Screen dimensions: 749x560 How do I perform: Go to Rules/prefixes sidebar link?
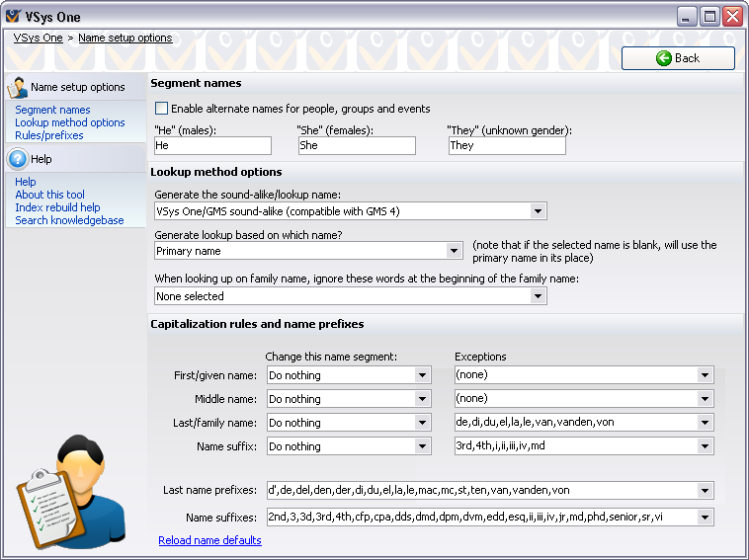click(49, 135)
